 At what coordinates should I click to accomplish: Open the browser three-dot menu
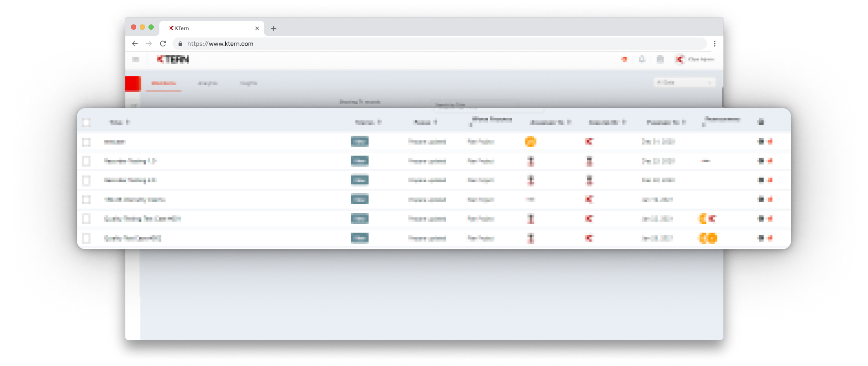[714, 44]
